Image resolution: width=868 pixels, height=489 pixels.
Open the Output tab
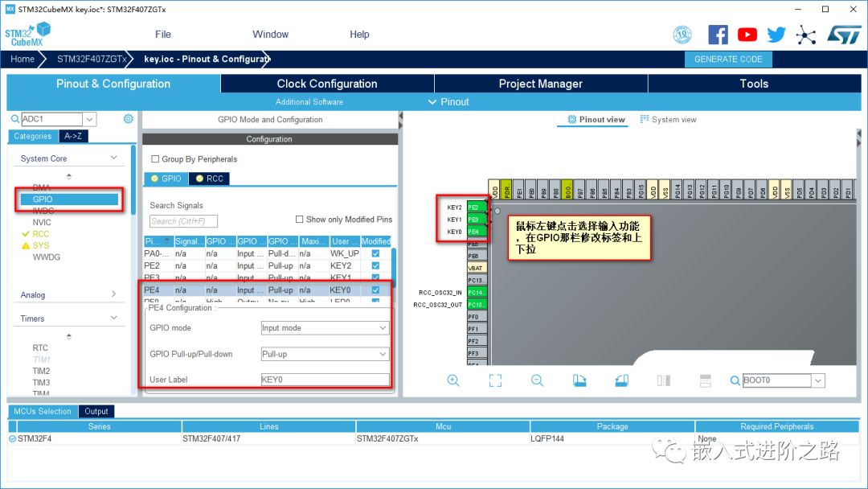pyautogui.click(x=96, y=412)
